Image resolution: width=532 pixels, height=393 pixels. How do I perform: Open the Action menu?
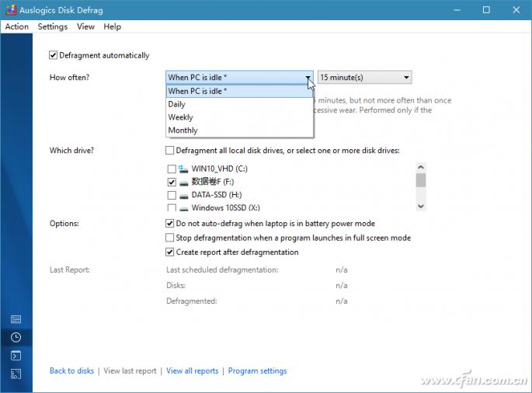click(16, 26)
